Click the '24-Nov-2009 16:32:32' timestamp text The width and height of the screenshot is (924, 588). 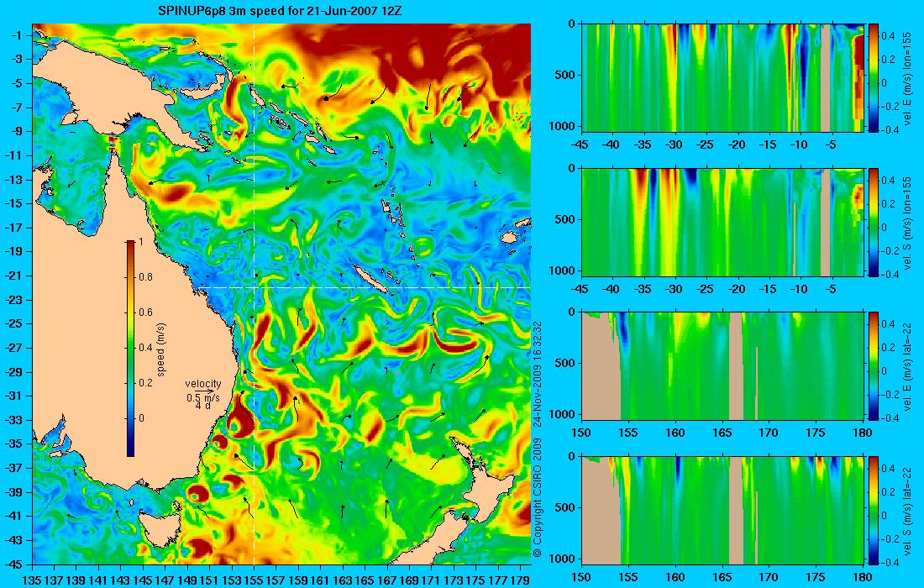537,373
